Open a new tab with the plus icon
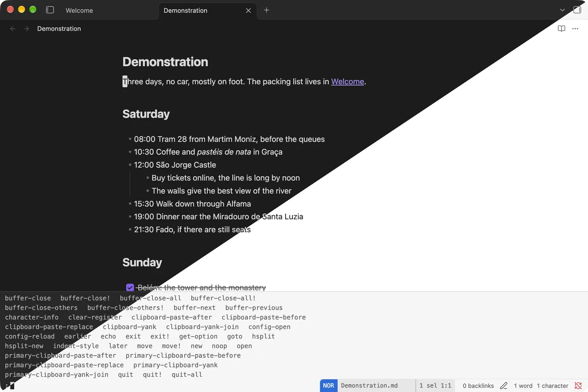The width and height of the screenshot is (588, 392). tap(267, 10)
